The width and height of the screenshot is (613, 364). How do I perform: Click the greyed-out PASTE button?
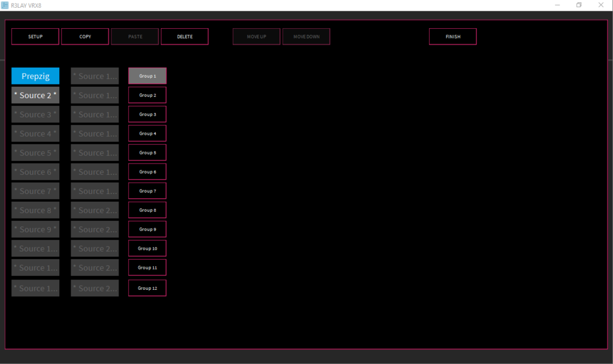135,37
